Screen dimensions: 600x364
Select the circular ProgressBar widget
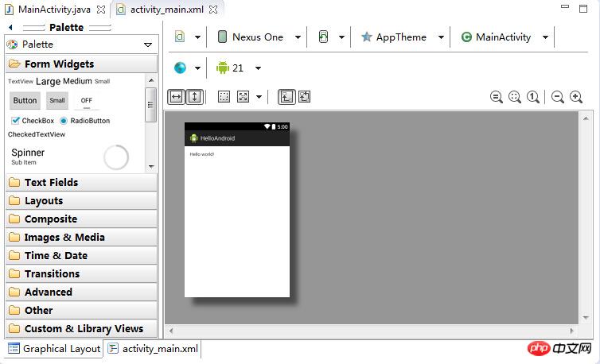(x=116, y=157)
